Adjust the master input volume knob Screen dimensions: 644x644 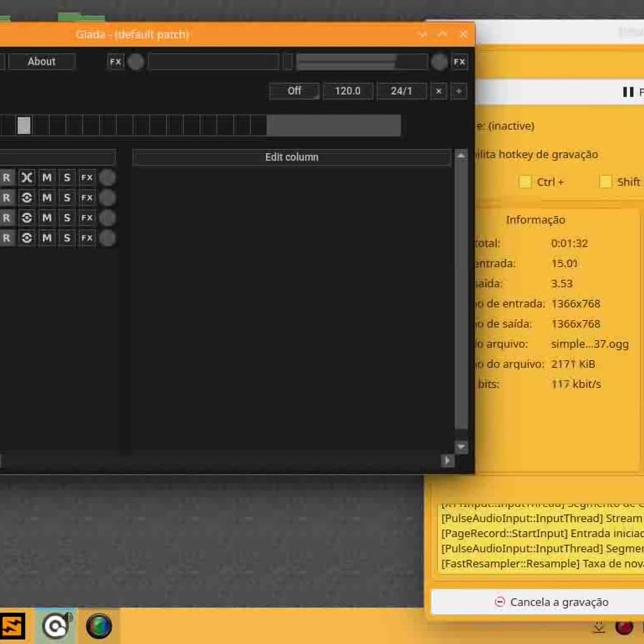coord(136,62)
